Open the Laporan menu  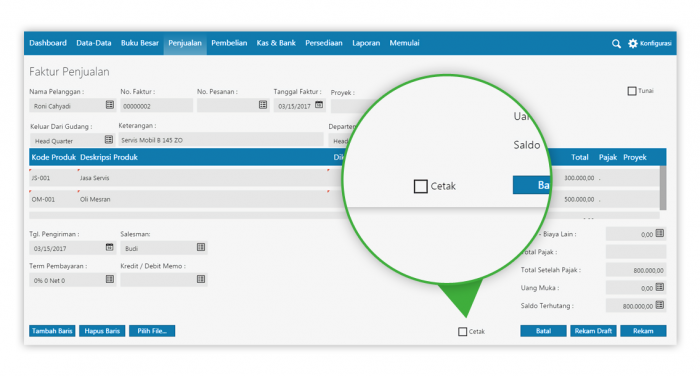click(366, 43)
